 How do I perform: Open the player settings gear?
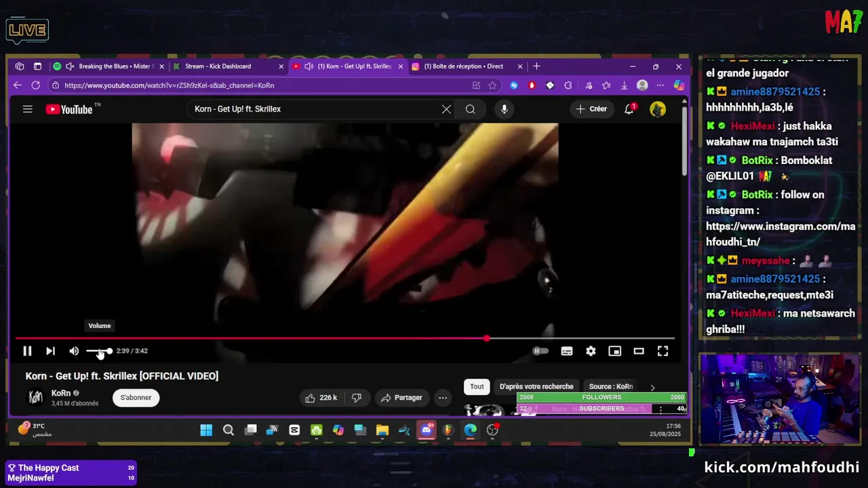(x=591, y=351)
